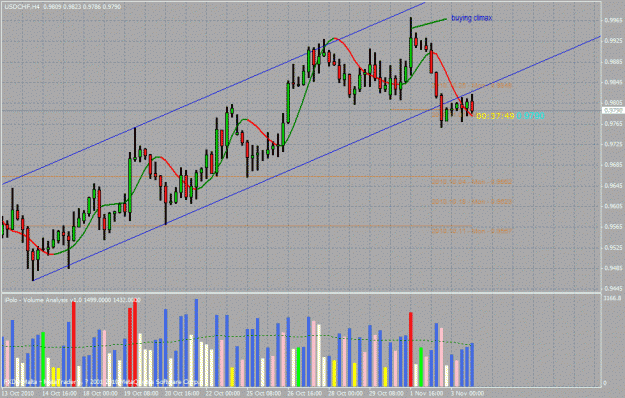Image resolution: width=625 pixels, height=398 pixels.
Task: Click the '18 Oct 00:00' time axis label
Action: (100, 393)
